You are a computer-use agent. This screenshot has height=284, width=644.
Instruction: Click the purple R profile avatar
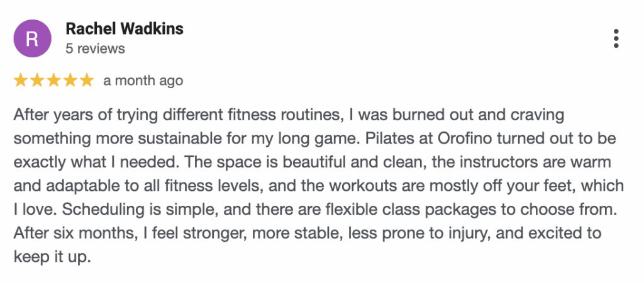pyautogui.click(x=33, y=38)
